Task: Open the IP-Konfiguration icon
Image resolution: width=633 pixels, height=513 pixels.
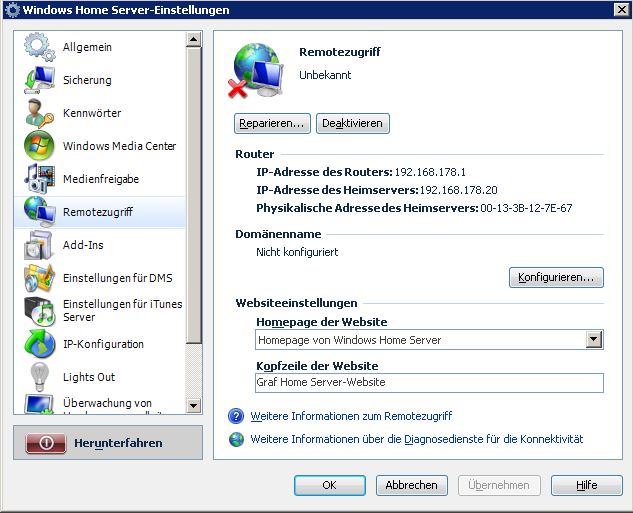Action: click(x=39, y=344)
